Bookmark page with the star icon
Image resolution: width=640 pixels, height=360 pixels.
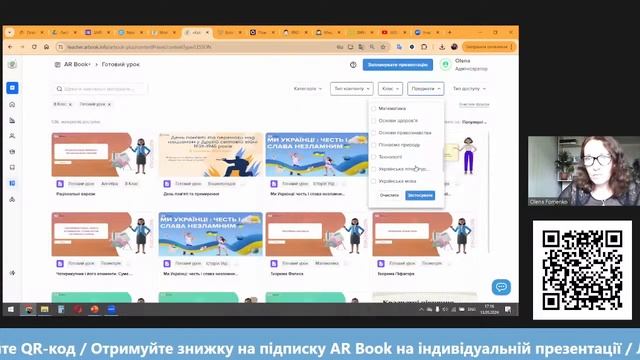pyautogui.click(x=383, y=47)
